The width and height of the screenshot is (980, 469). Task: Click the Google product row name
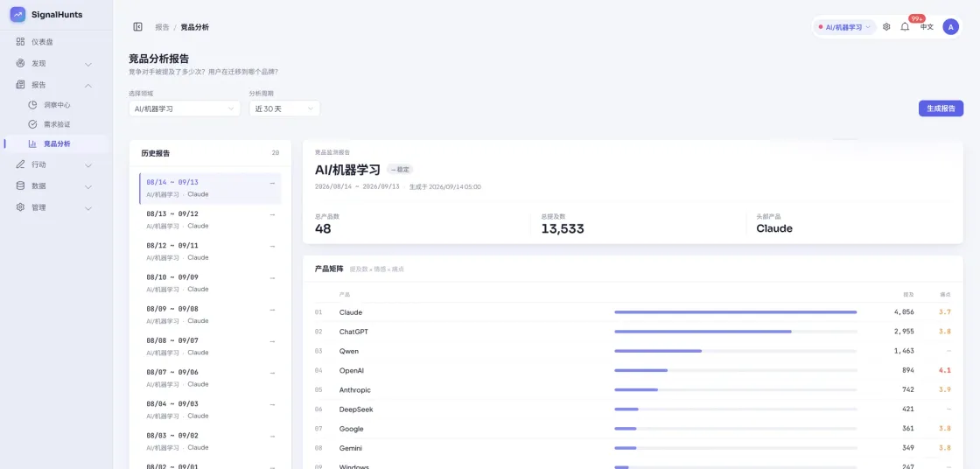point(351,429)
